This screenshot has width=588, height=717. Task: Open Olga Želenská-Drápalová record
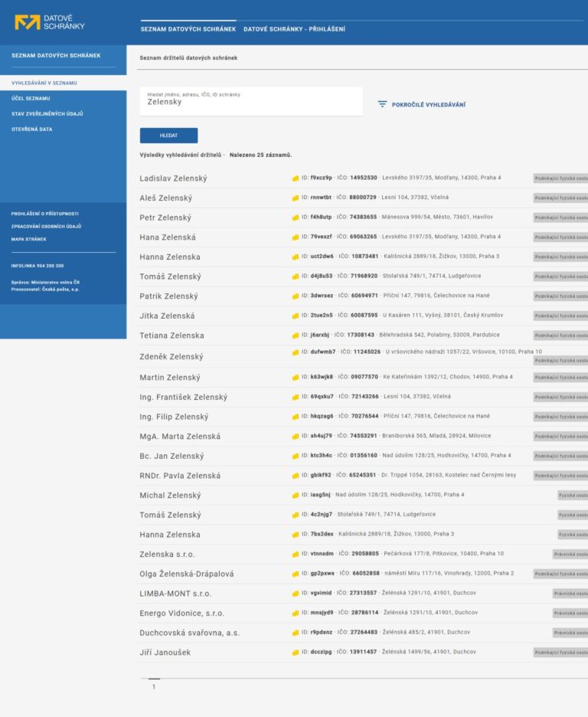click(x=187, y=574)
